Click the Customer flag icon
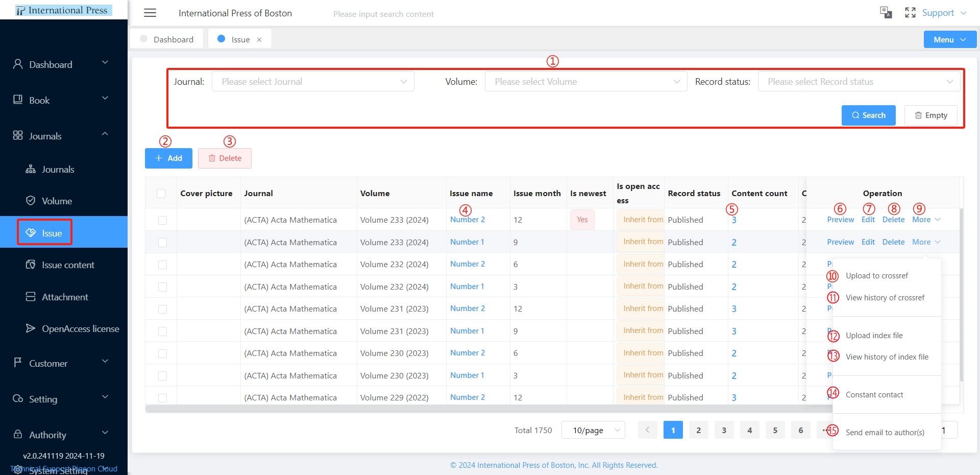The image size is (980, 475). [18, 363]
